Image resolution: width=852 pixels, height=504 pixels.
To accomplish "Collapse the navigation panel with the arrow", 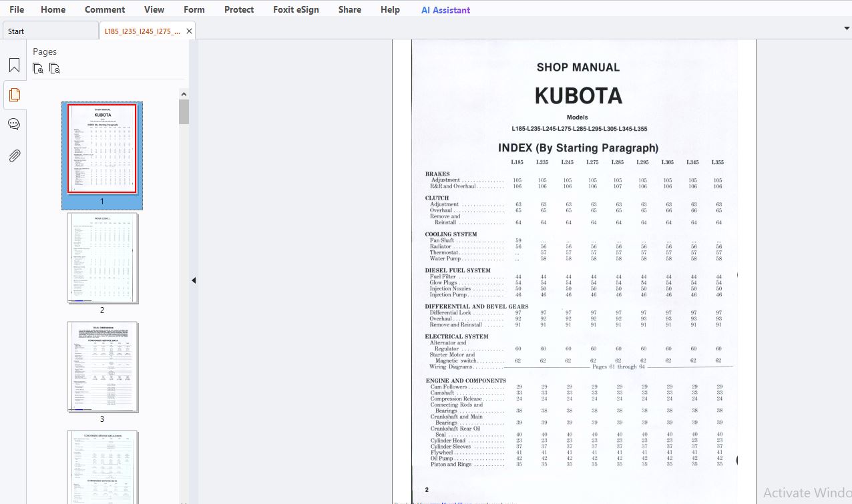I will [194, 280].
